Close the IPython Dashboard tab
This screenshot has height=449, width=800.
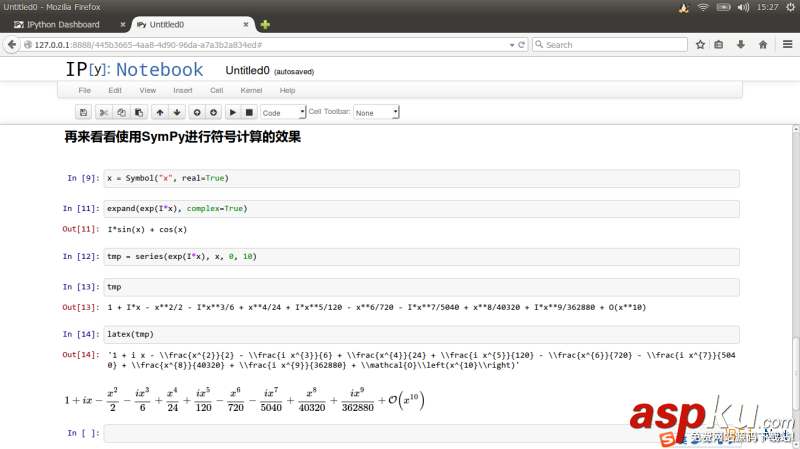(122, 24)
